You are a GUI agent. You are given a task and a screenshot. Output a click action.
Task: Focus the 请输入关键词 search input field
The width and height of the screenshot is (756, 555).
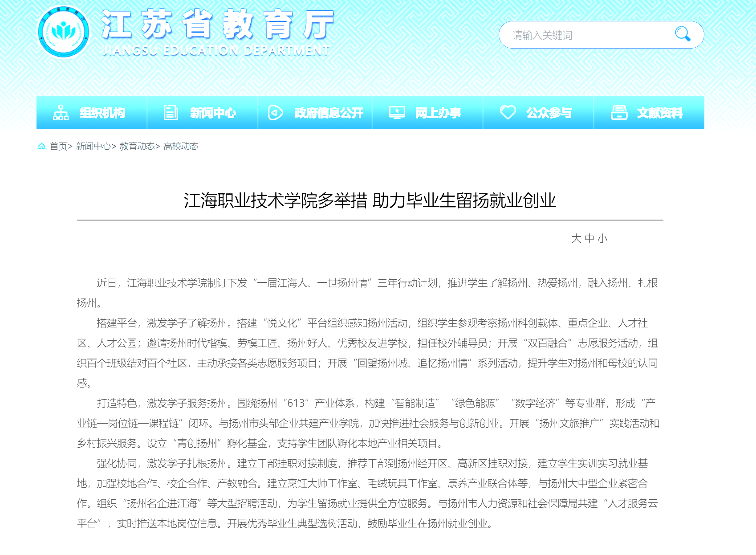pos(588,35)
